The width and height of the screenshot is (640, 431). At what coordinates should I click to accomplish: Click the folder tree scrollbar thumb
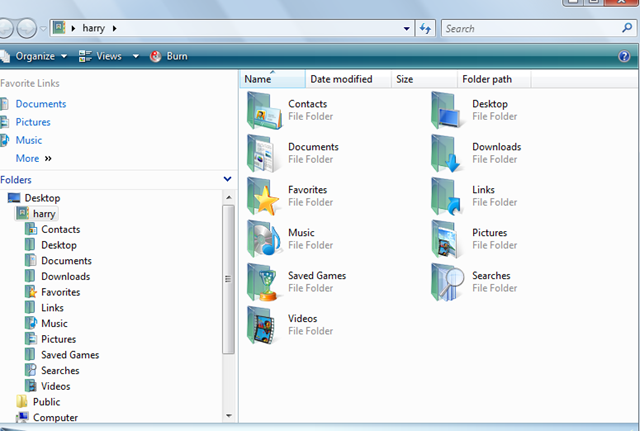229,280
